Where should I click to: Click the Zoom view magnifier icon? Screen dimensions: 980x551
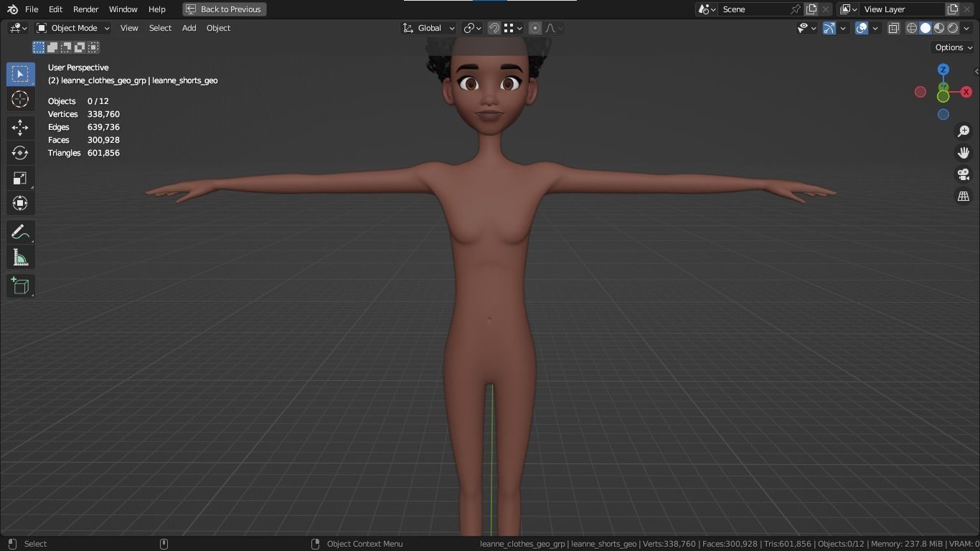963,131
